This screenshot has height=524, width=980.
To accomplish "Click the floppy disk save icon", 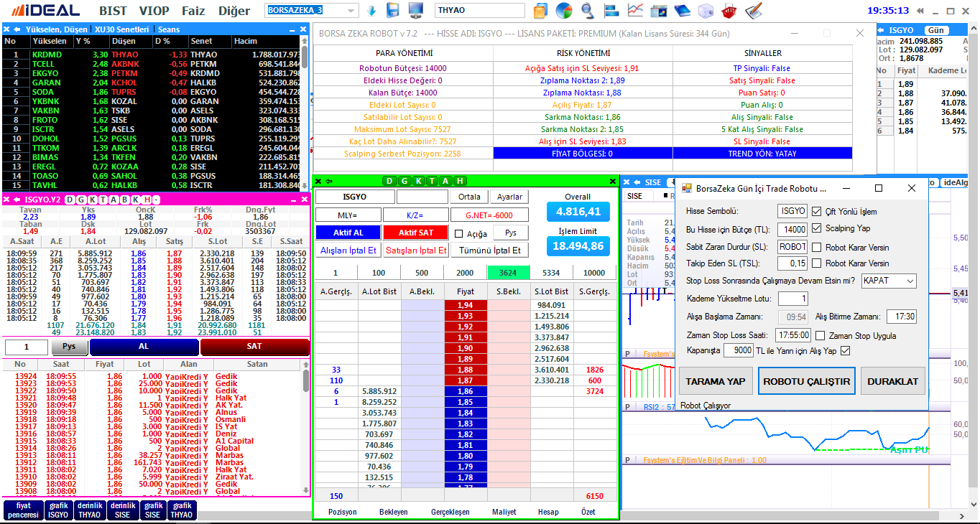I will (x=393, y=11).
